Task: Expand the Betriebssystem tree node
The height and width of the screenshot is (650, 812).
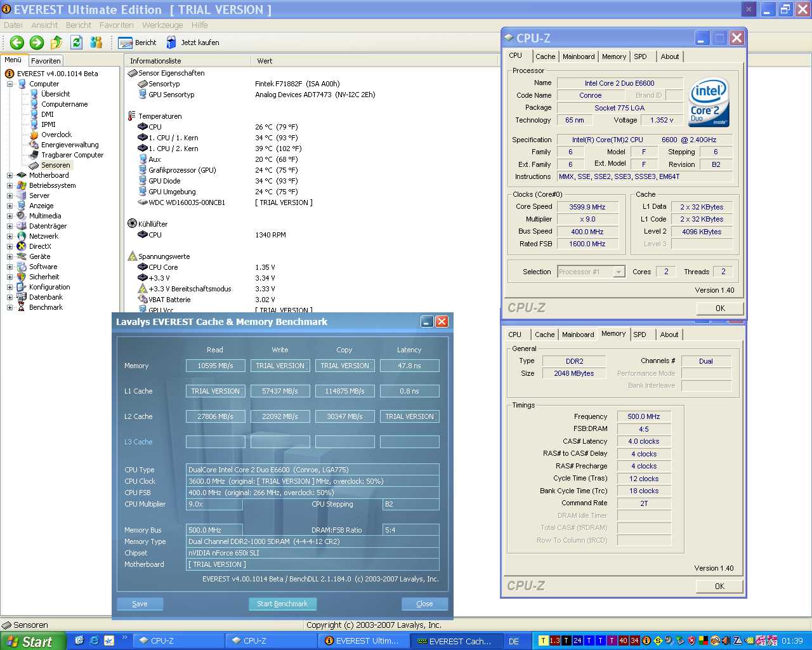Action: pyautogui.click(x=10, y=185)
